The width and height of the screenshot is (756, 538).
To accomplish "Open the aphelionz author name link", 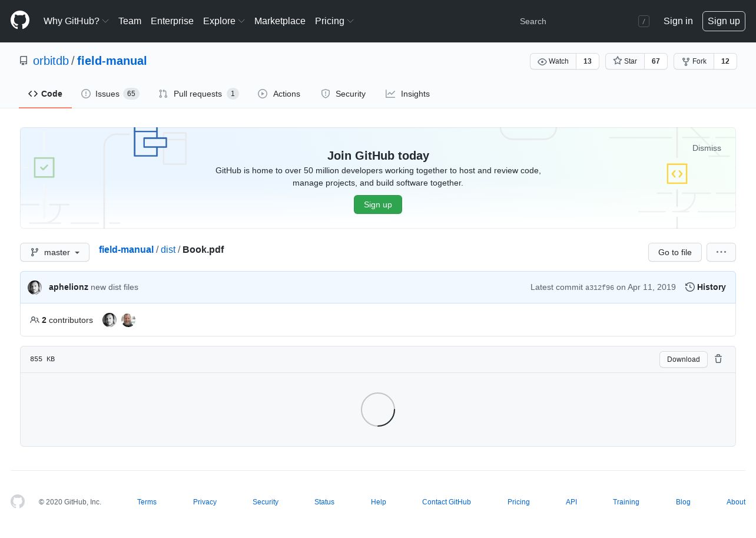I will (x=68, y=287).
